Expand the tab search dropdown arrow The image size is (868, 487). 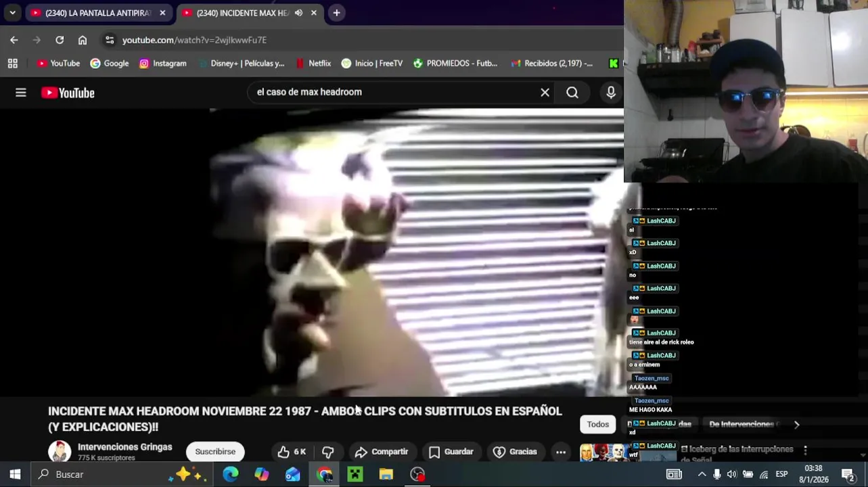12,13
